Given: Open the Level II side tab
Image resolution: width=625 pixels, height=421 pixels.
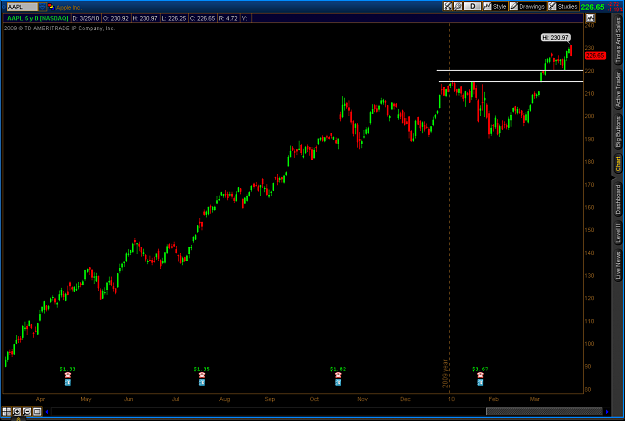Looking at the screenshot, I should (618, 233).
